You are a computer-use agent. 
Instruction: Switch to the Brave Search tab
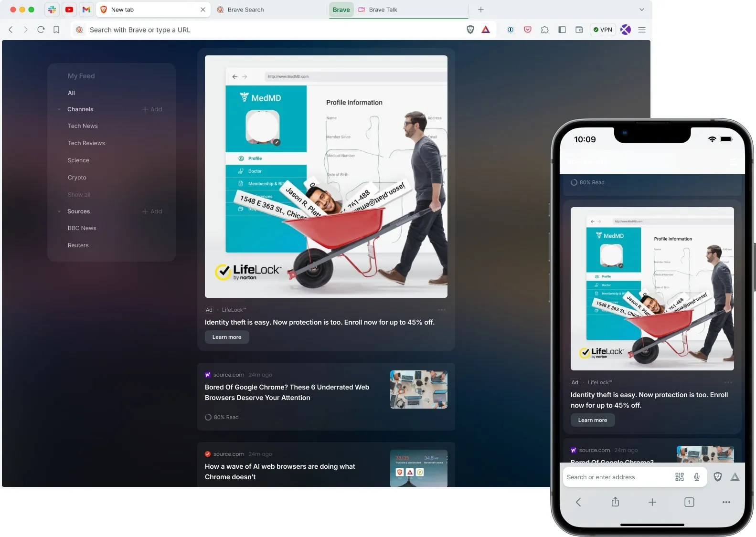click(245, 10)
